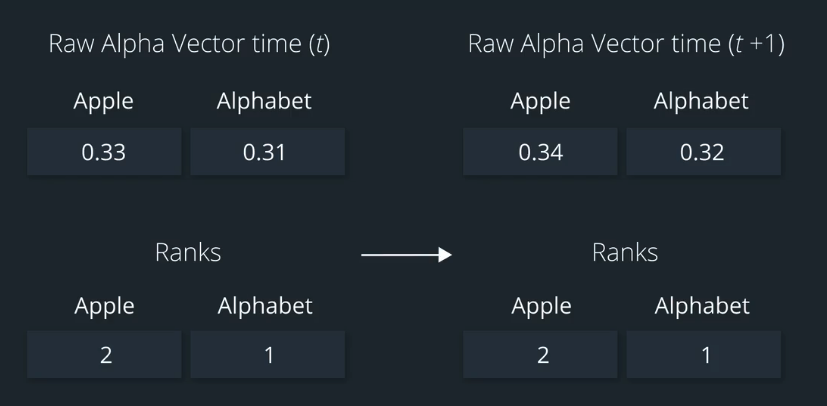Click the right Ranks heading
Screen dimensions: 827x406
pos(625,252)
